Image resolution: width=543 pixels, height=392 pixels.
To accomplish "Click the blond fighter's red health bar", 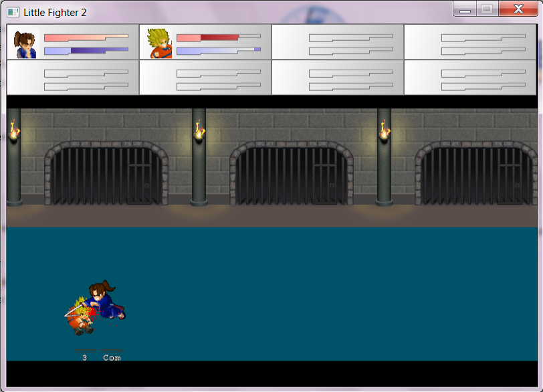I will (x=219, y=37).
